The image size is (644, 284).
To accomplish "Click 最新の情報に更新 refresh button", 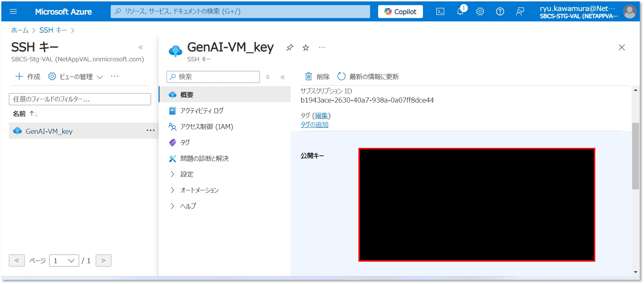I will pyautogui.click(x=368, y=76).
